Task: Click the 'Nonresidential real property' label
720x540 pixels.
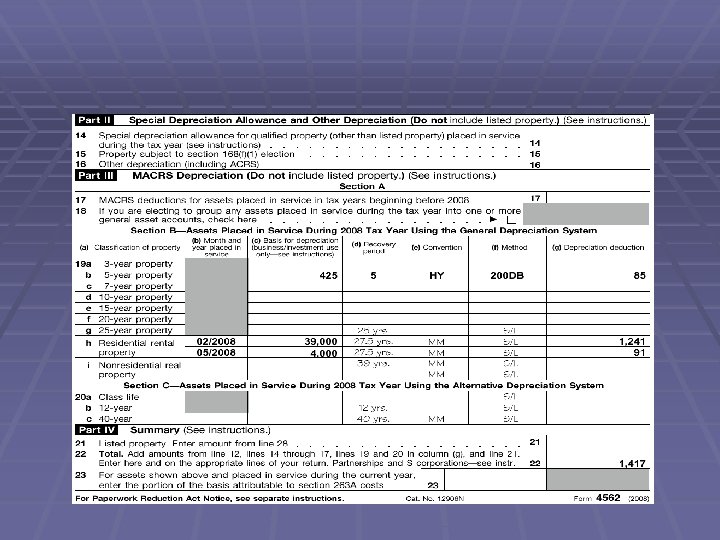Action: coord(140,370)
